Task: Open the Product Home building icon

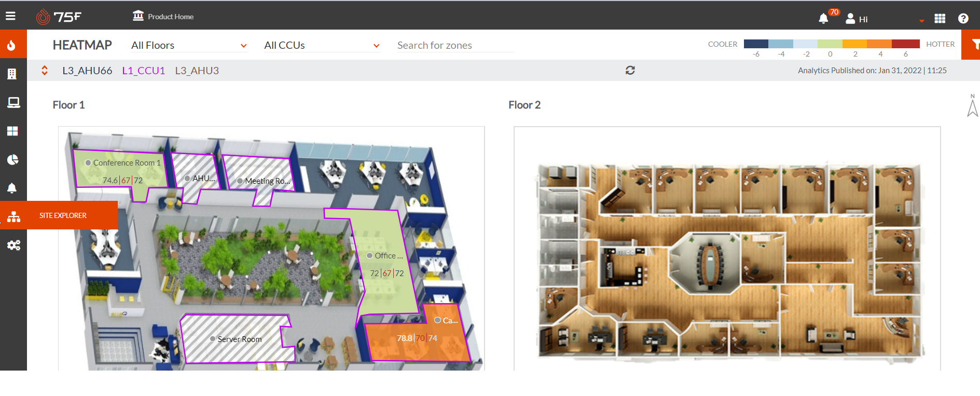Action: tap(138, 16)
